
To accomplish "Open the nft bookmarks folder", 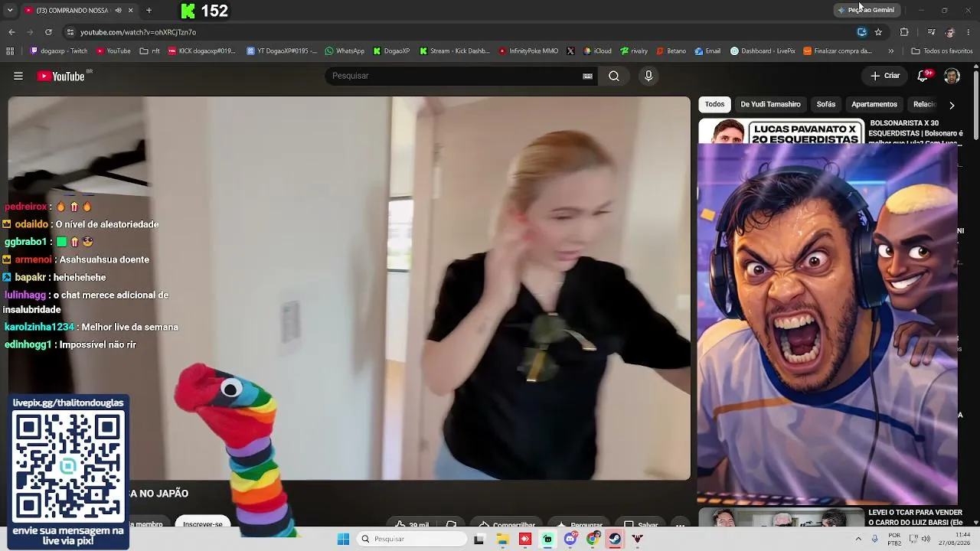I will [150, 51].
